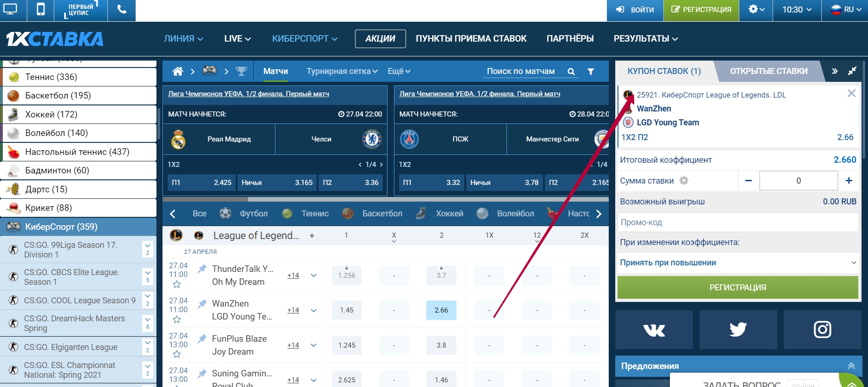Switch to mobile version icon

tap(41, 10)
